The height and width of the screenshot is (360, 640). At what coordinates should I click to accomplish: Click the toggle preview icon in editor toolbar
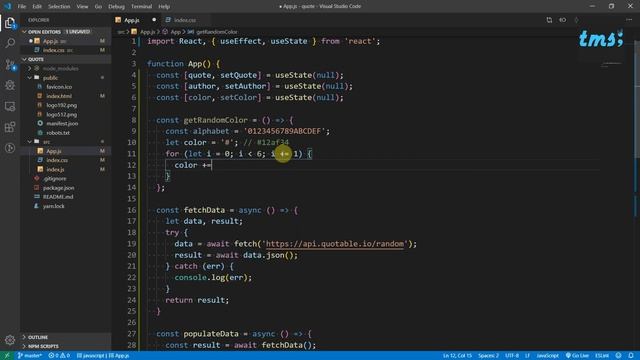562,20
